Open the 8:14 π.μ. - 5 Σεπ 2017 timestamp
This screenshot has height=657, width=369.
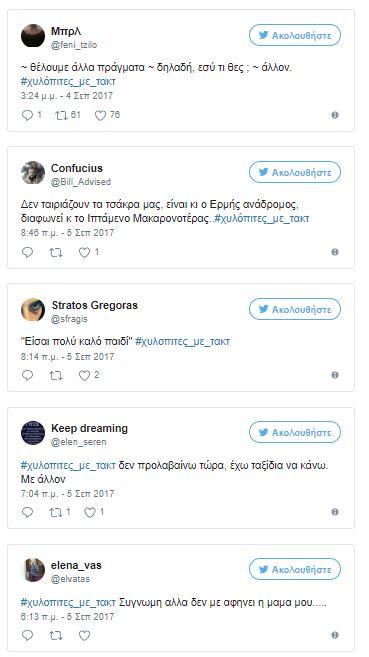[x=67, y=357]
